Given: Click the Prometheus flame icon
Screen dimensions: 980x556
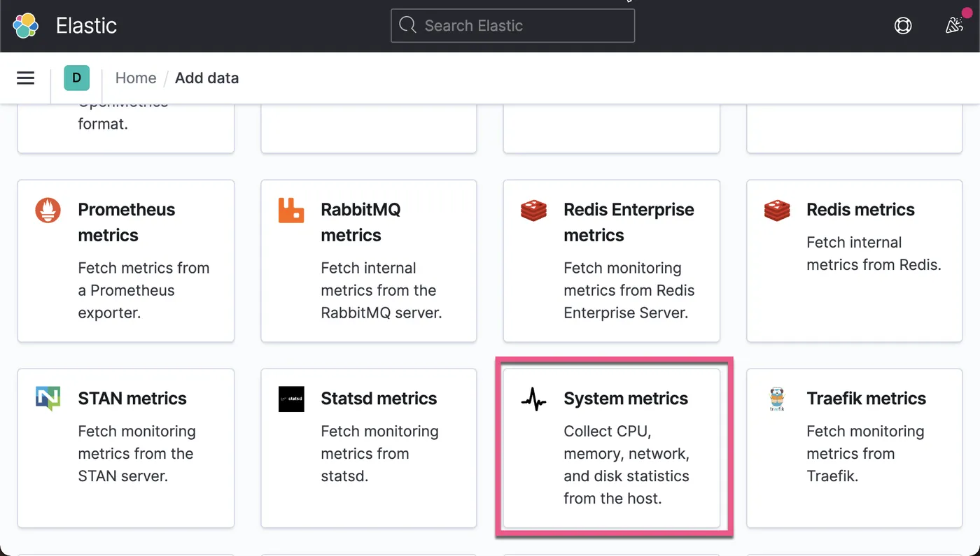Looking at the screenshot, I should (48, 210).
